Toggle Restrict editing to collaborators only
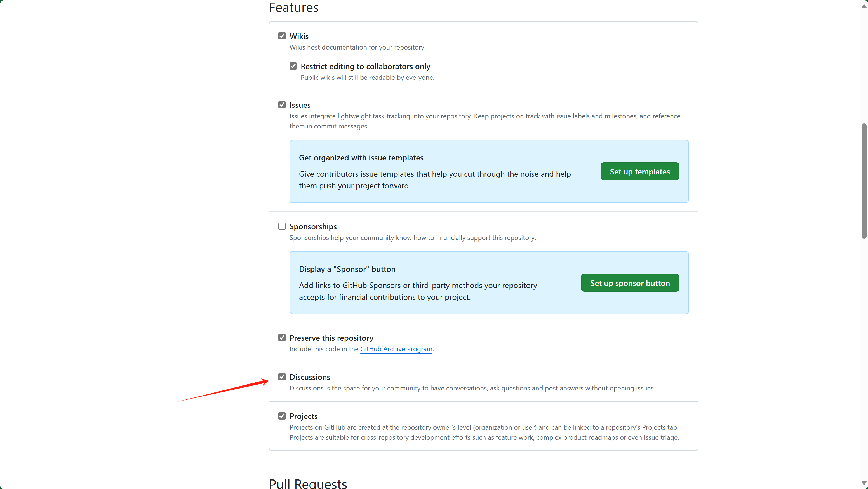 293,66
